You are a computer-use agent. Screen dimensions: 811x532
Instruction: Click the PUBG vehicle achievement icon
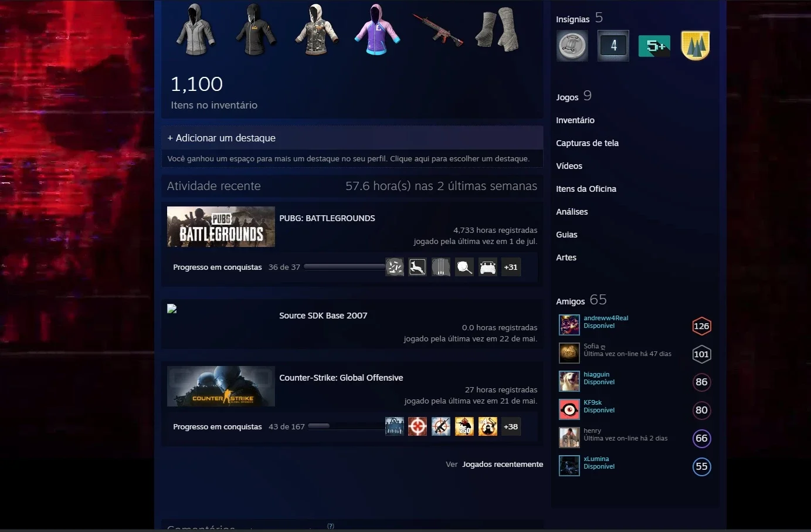[x=488, y=267]
